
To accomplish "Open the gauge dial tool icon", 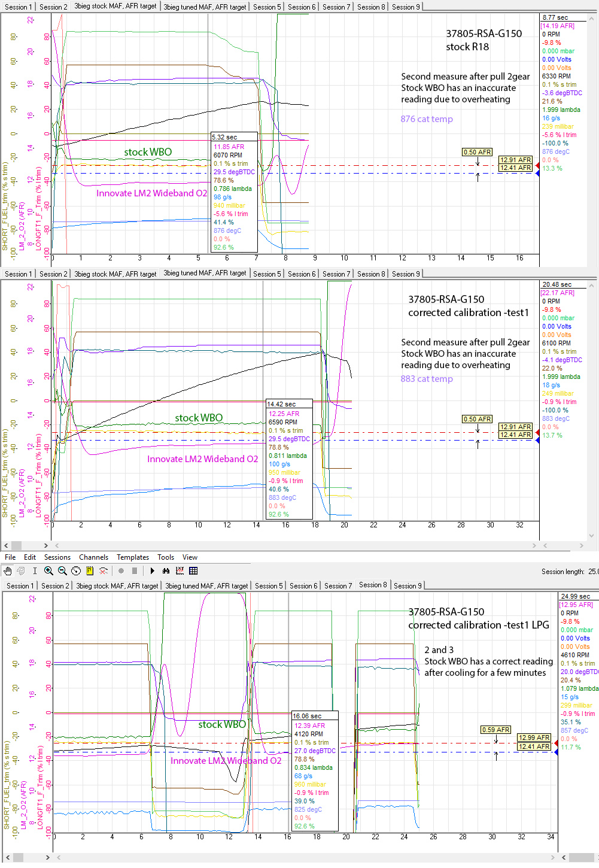I will point(76,571).
